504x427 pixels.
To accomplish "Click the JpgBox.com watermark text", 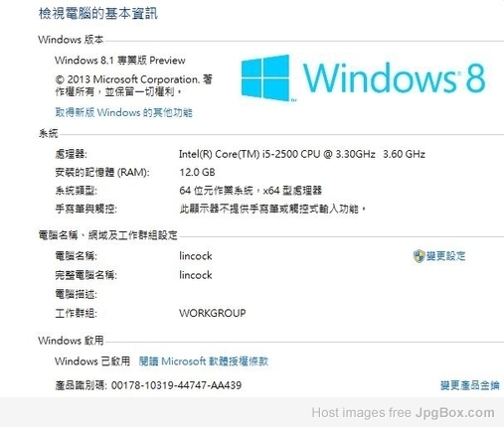I will coord(455,413).
